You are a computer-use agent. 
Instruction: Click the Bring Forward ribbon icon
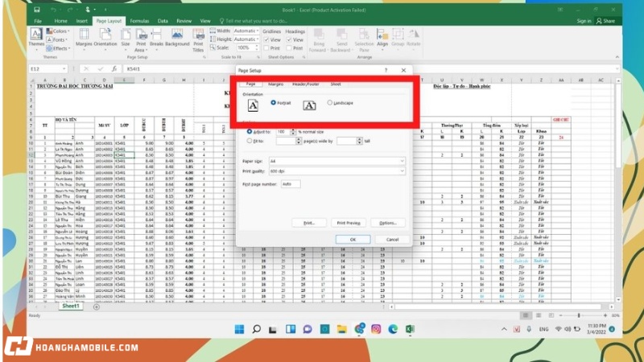click(318, 40)
